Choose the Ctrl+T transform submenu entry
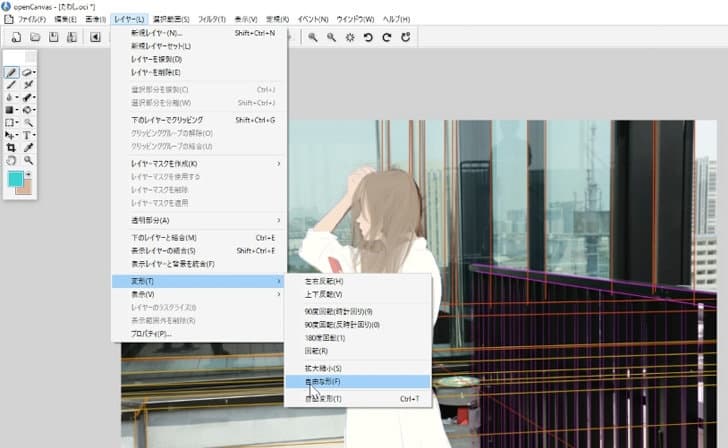The image size is (728, 448). click(358, 399)
